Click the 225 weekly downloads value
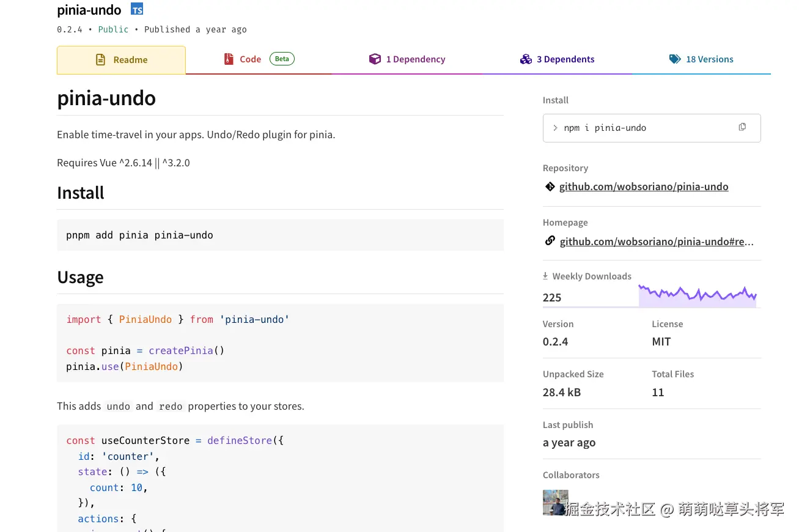The width and height of the screenshot is (799, 532). click(552, 297)
